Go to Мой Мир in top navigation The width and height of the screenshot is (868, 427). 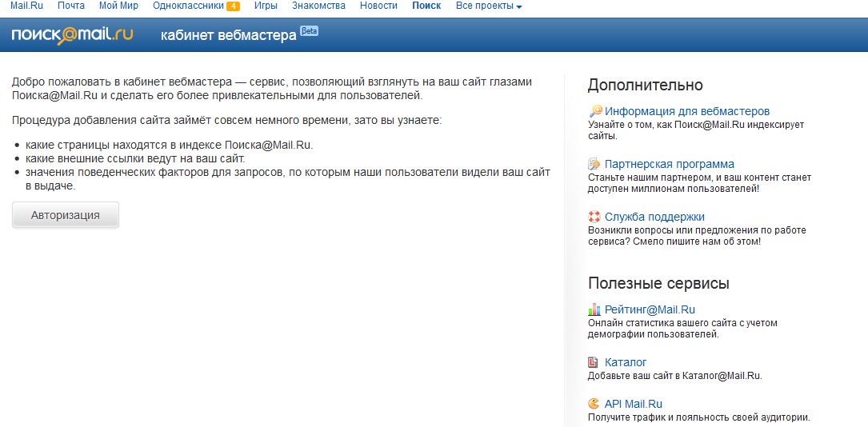click(x=118, y=6)
